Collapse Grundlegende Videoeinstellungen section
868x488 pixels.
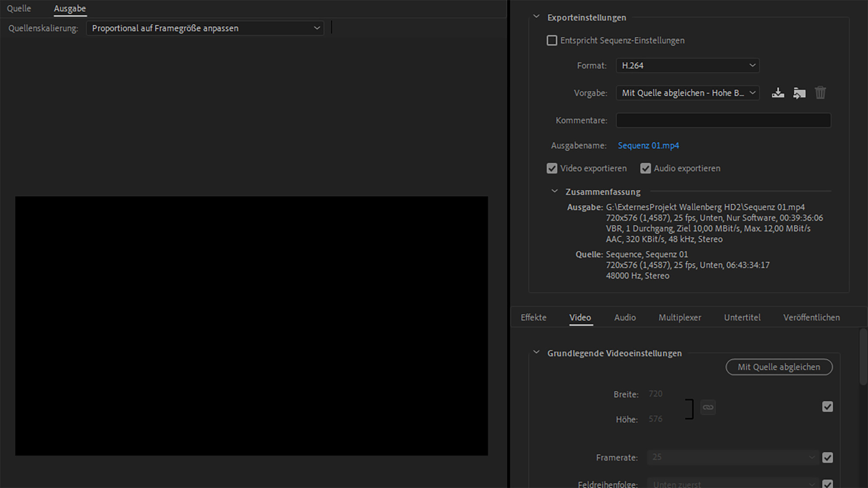coord(536,353)
